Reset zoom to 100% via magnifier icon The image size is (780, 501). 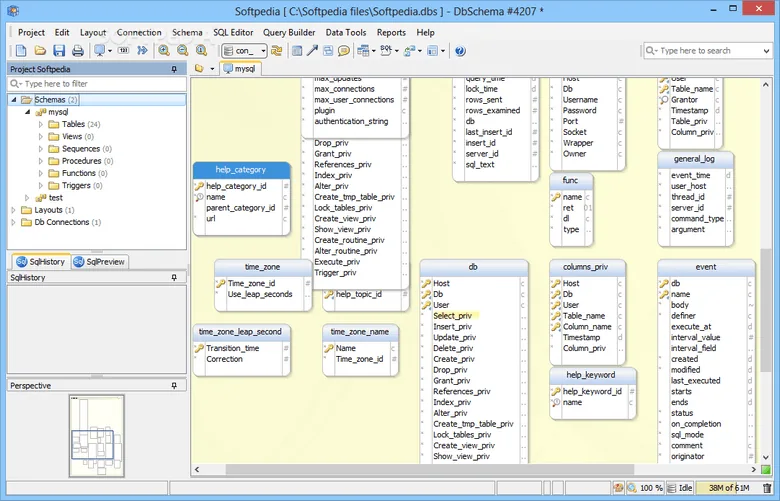pos(201,51)
